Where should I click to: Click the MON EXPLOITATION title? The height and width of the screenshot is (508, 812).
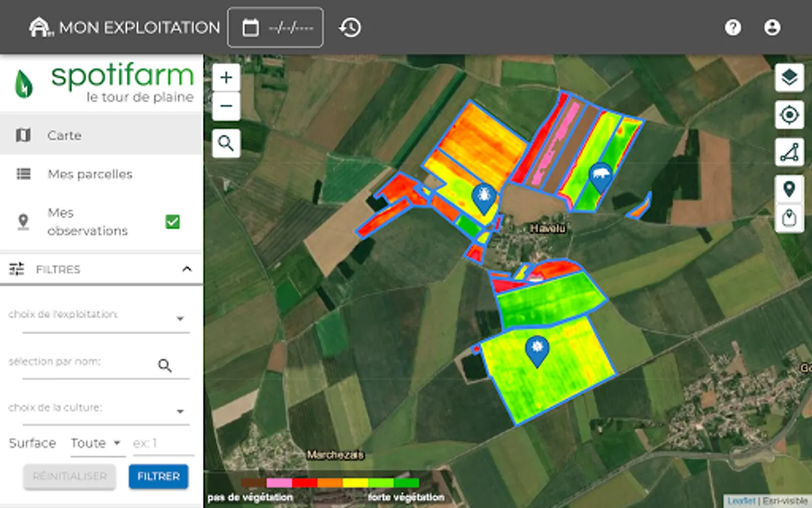coord(139,28)
